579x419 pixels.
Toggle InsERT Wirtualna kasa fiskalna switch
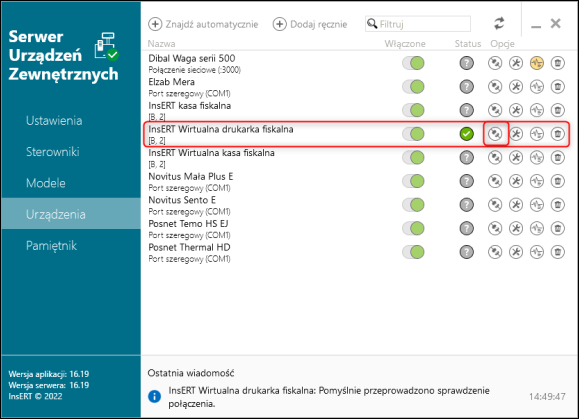tap(413, 158)
